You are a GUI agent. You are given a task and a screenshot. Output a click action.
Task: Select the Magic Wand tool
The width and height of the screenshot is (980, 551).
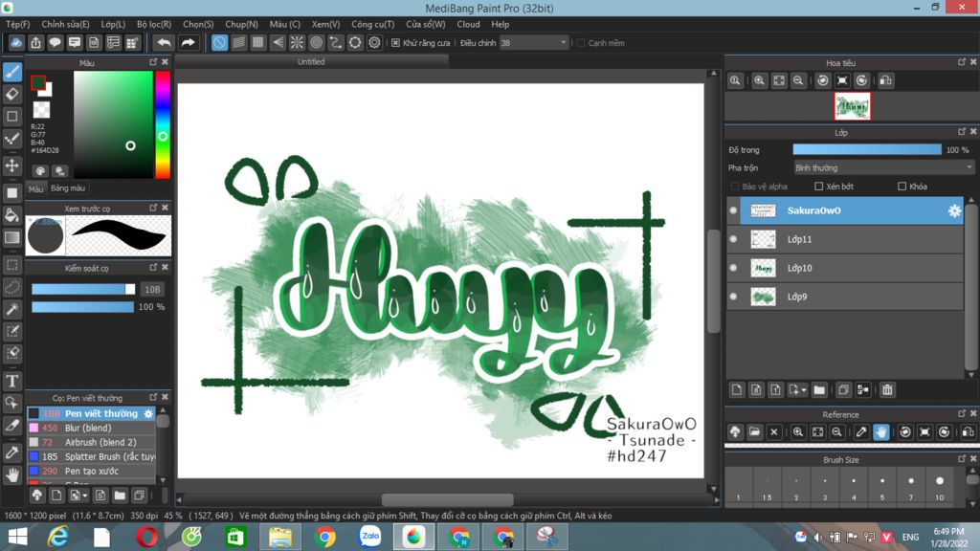tap(12, 309)
